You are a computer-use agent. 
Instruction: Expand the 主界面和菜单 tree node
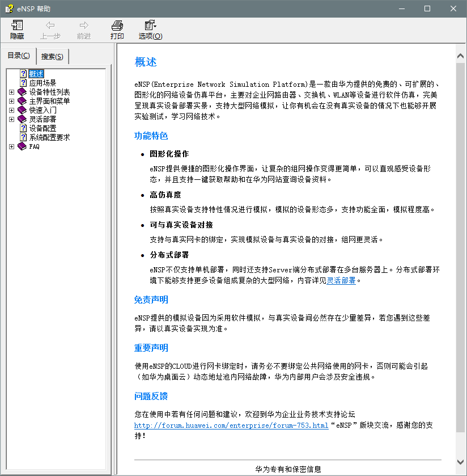tap(11, 101)
